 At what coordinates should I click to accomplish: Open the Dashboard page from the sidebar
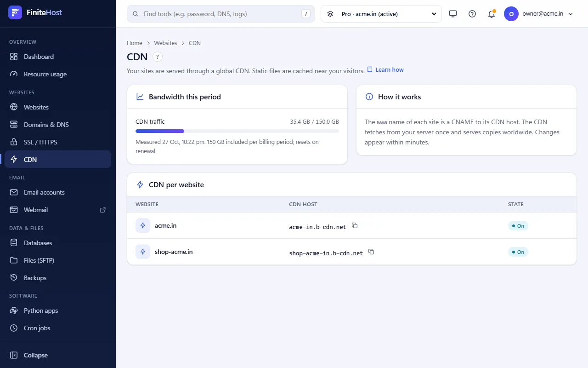(58, 57)
